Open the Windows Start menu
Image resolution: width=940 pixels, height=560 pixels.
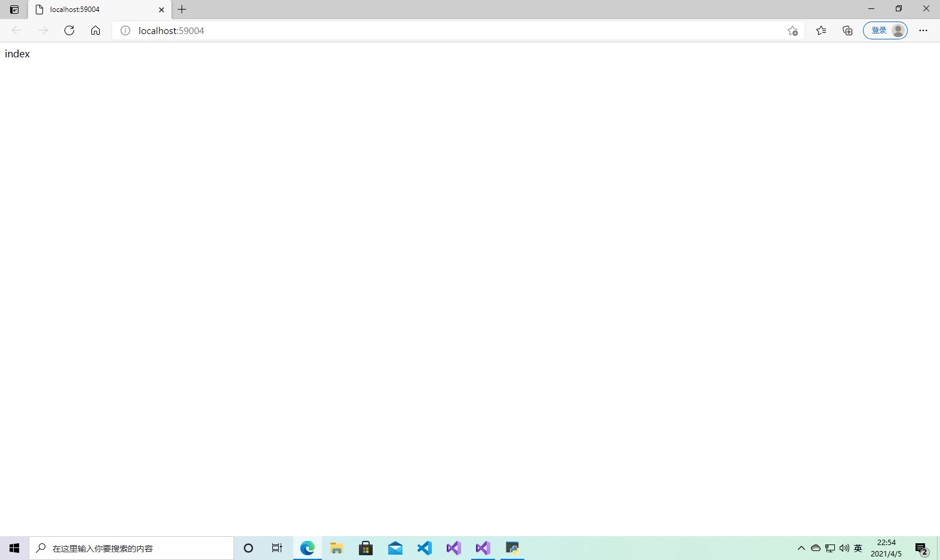coord(14,548)
